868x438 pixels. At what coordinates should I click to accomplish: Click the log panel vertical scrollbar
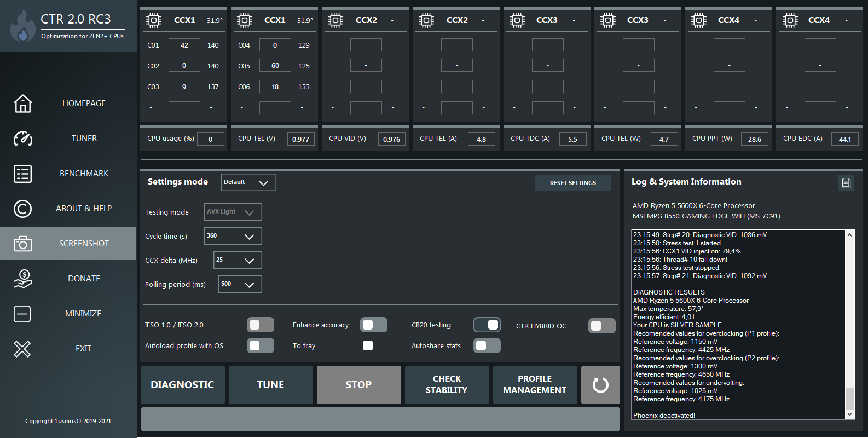pyautogui.click(x=849, y=325)
